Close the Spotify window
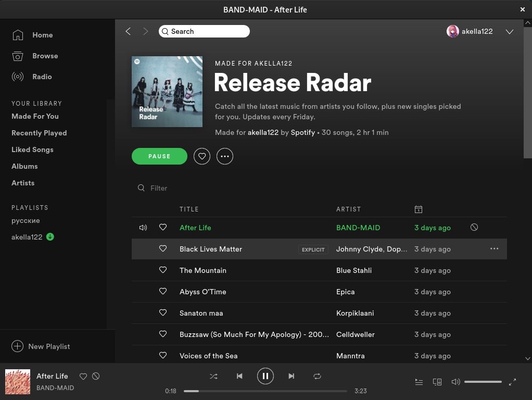The width and height of the screenshot is (532, 400). [x=523, y=9]
